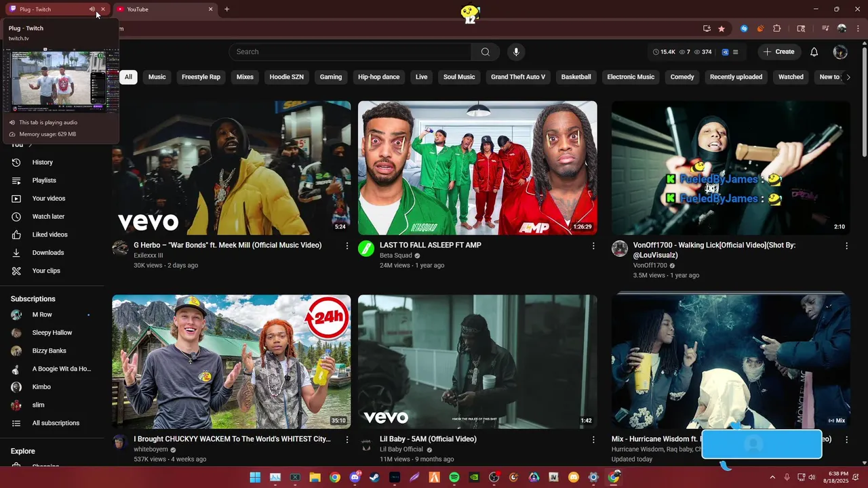Open options menu for VonOff1700 Walking Lick video
868x488 pixels.
(846, 246)
